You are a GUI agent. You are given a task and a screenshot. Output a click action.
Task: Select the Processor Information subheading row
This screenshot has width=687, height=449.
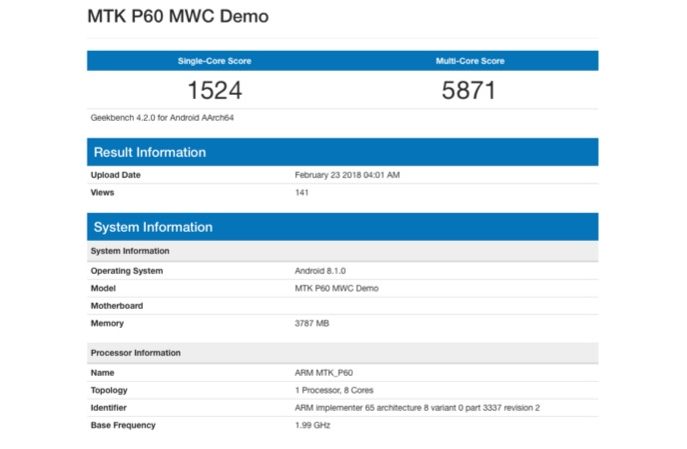(x=136, y=353)
